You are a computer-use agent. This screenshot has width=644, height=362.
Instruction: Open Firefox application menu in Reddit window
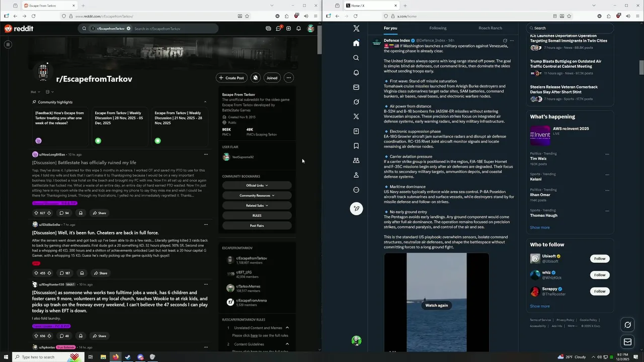coord(315,16)
